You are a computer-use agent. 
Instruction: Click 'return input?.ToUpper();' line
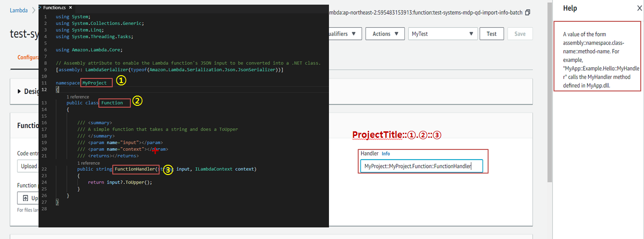tap(120, 182)
